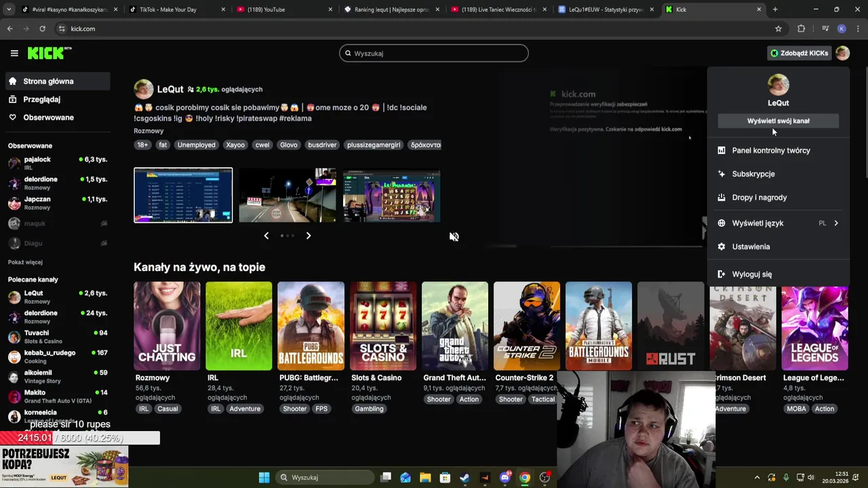
Task: Choose Wyloguj się in the menu
Action: click(778, 274)
